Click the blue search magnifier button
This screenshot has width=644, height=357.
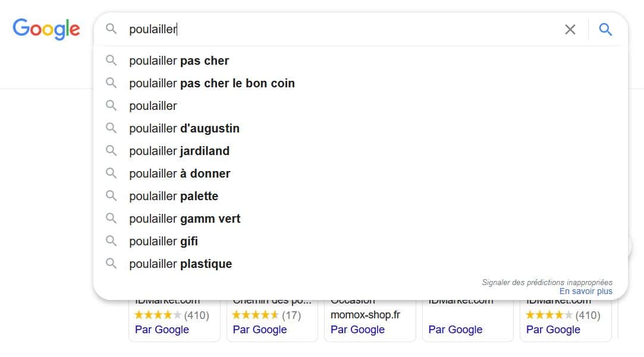tap(605, 29)
